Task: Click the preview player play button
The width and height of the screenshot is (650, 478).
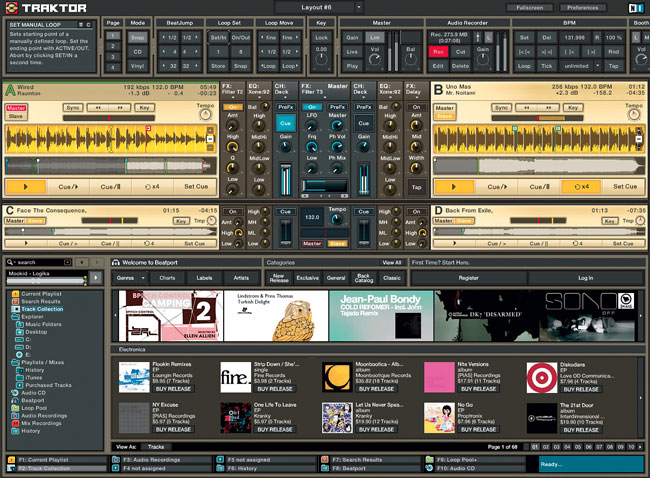Action: pos(95,277)
